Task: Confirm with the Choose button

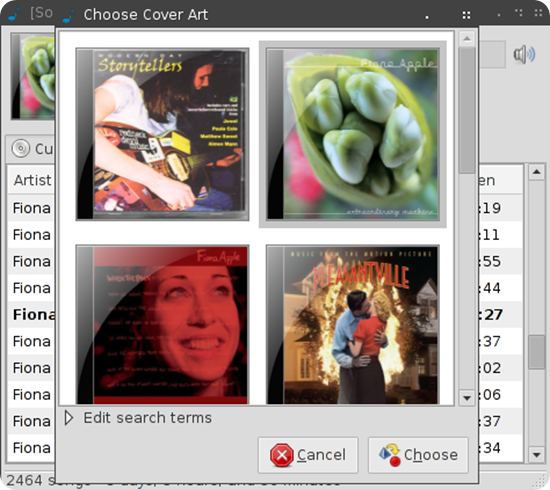Action: click(418, 455)
